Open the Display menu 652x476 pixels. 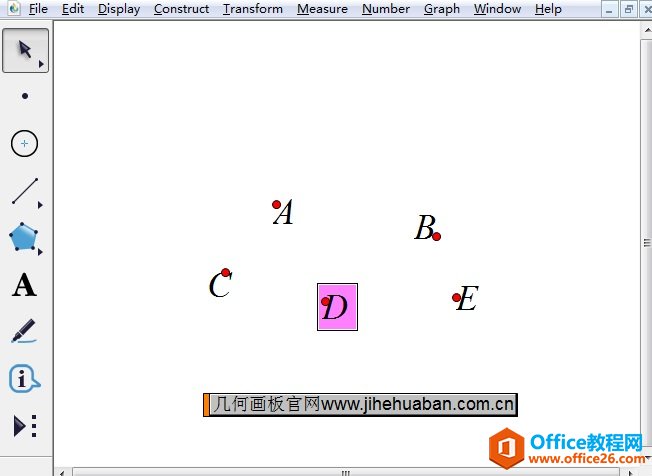click(x=119, y=9)
